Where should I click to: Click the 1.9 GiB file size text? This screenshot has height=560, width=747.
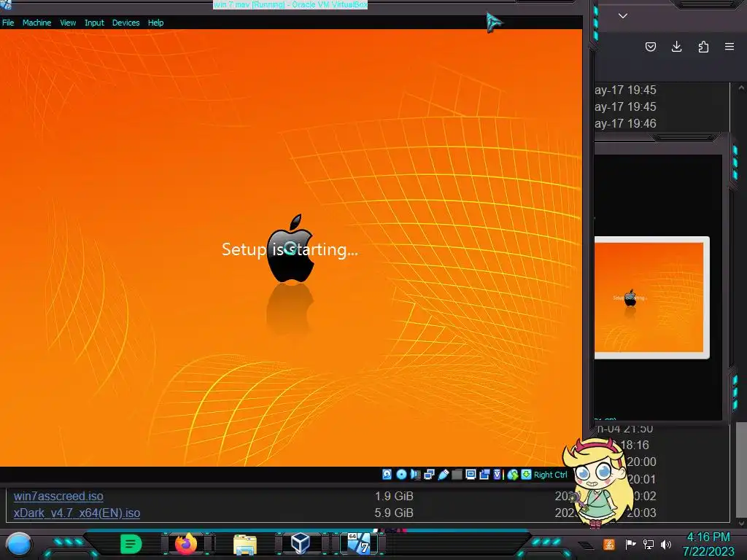click(394, 496)
